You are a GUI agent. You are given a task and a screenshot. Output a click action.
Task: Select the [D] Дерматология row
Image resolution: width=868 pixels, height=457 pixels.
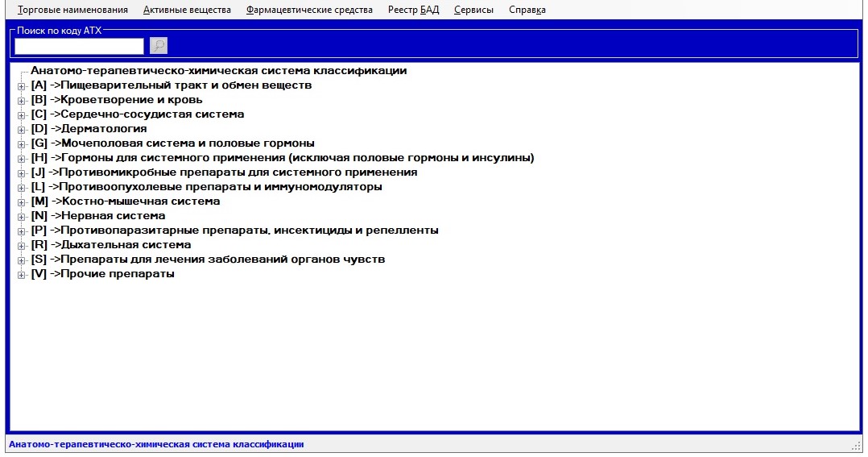[89, 128]
